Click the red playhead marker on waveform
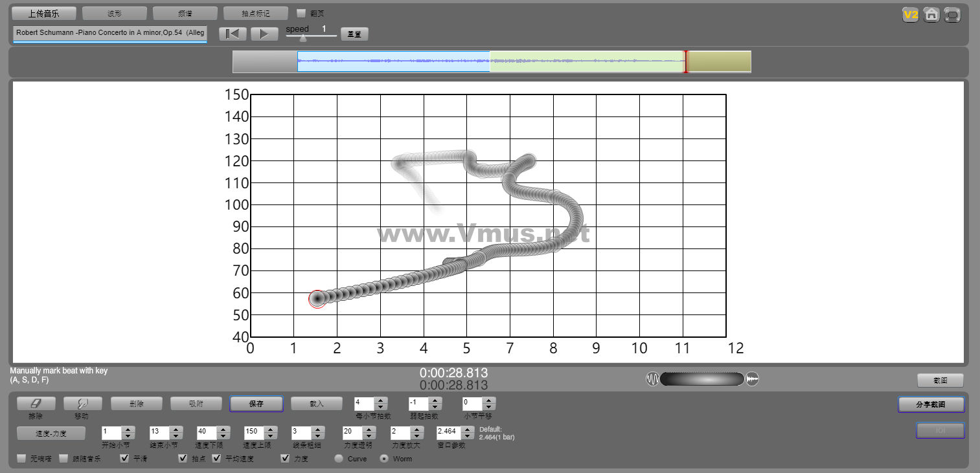 [x=686, y=61]
